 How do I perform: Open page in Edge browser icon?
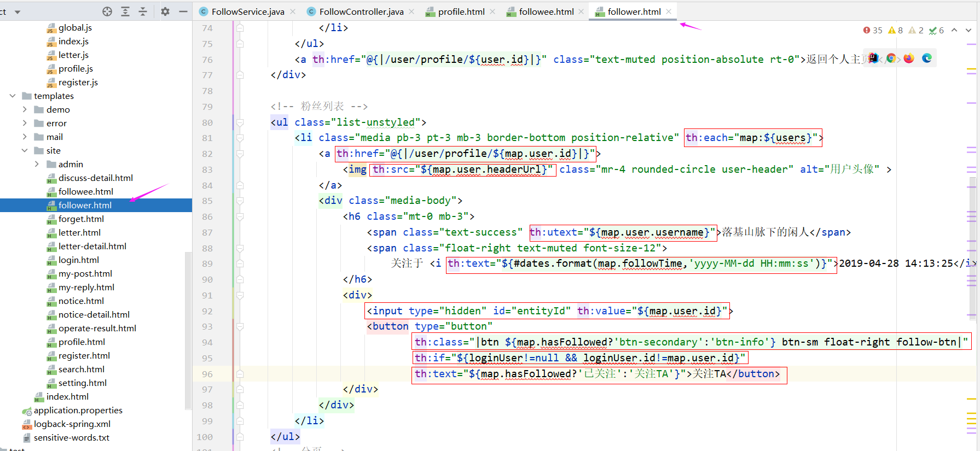[927, 58]
